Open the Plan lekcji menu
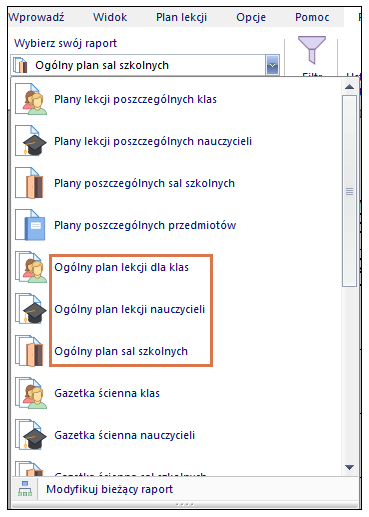The image size is (369, 517). (181, 17)
